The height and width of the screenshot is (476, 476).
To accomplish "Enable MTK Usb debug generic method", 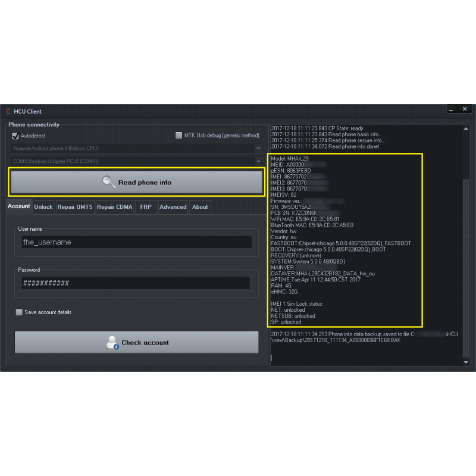I will [179, 135].
